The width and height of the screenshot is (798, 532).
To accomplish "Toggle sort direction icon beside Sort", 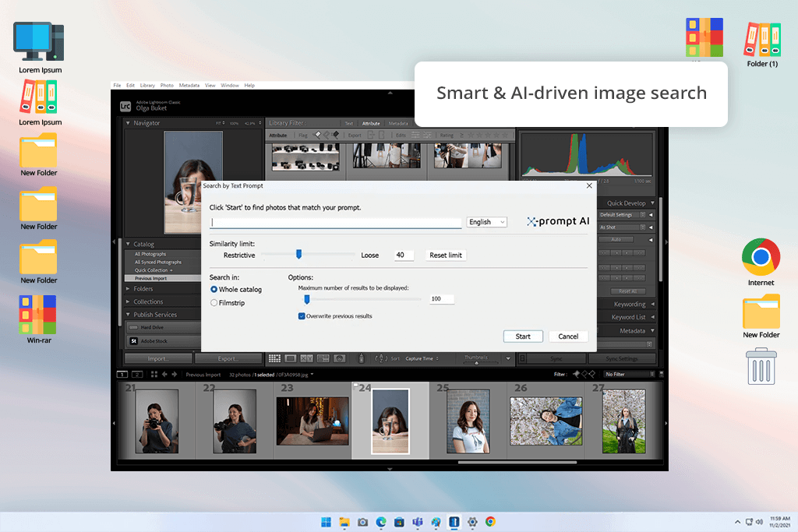I will 381,358.
